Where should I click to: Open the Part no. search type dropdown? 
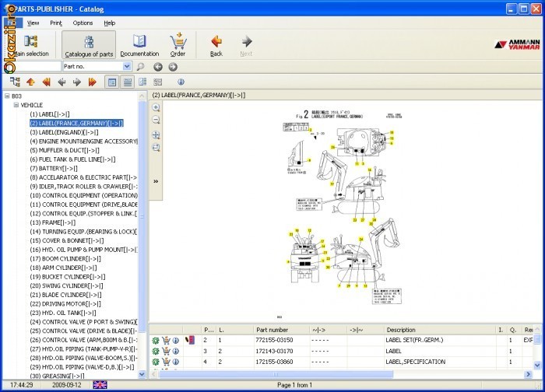tap(127, 66)
